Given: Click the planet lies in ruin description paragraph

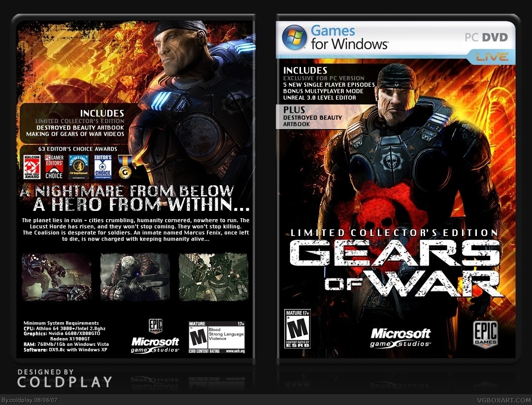Looking at the screenshot, I should click(136, 230).
